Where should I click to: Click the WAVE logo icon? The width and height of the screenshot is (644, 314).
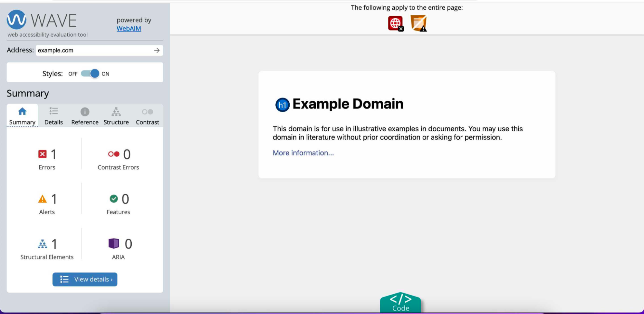pyautogui.click(x=16, y=20)
